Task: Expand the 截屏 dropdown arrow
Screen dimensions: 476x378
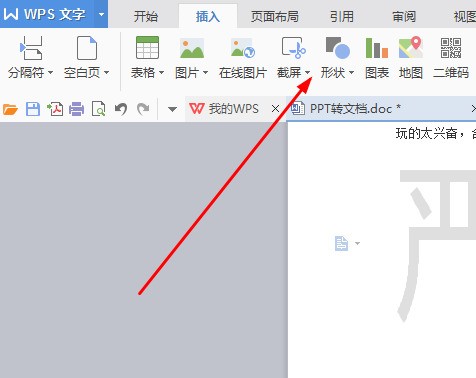Action: (307, 72)
